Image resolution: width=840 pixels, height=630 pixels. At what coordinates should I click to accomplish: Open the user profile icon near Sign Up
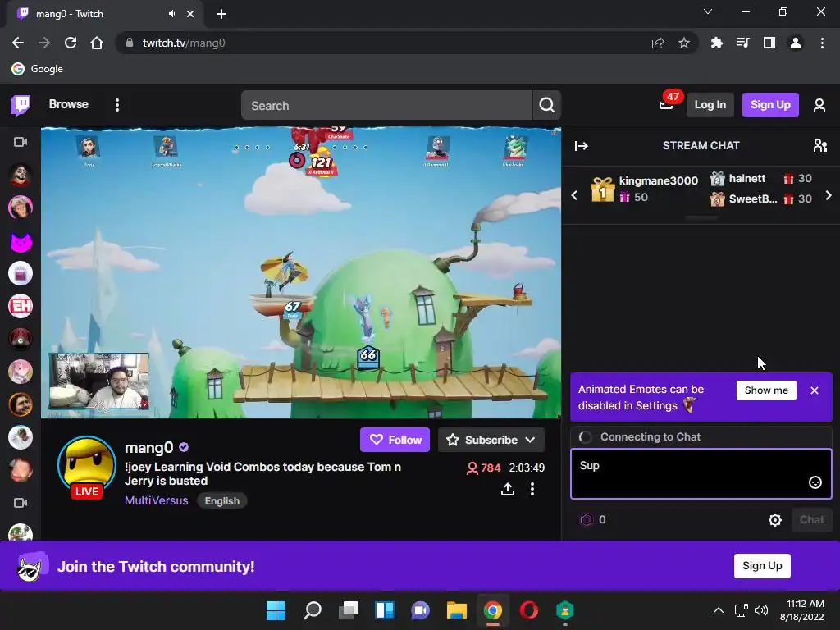[x=819, y=105]
